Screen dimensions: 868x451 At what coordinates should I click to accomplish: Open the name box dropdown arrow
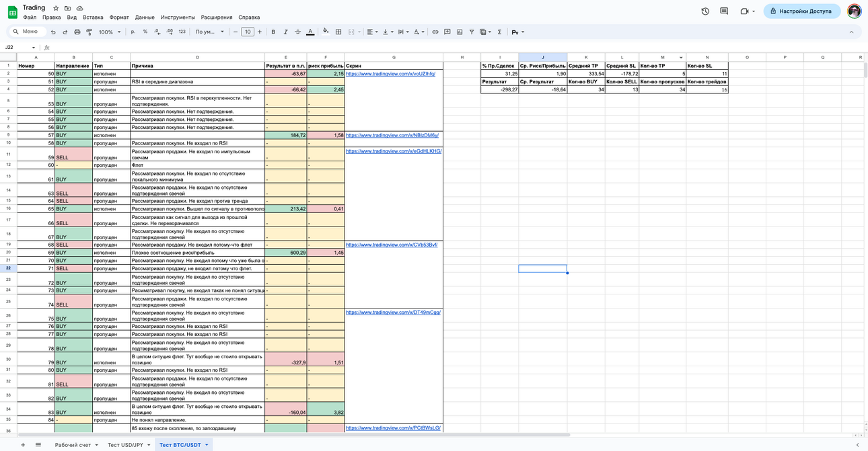(x=34, y=48)
